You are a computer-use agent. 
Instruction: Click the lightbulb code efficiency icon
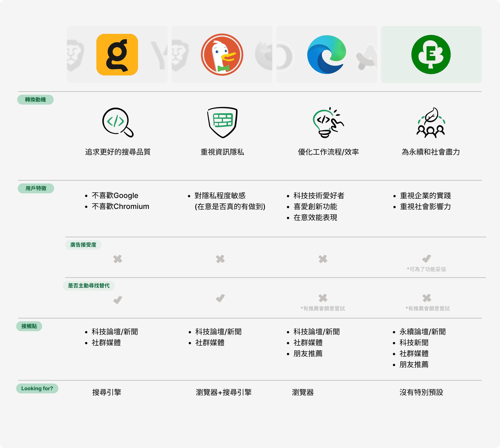(328, 122)
